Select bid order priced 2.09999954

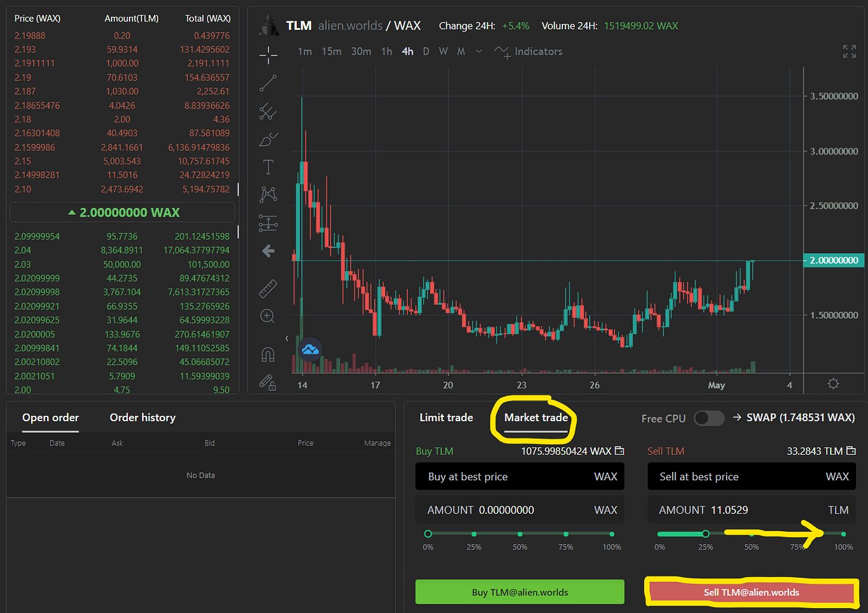coord(122,236)
